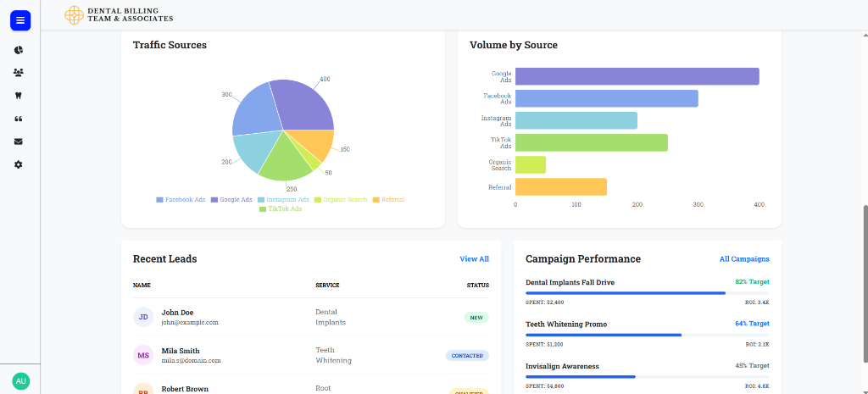Click the Dental Implants Fall Drive campaign title
This screenshot has height=394, width=868.
[x=570, y=283]
